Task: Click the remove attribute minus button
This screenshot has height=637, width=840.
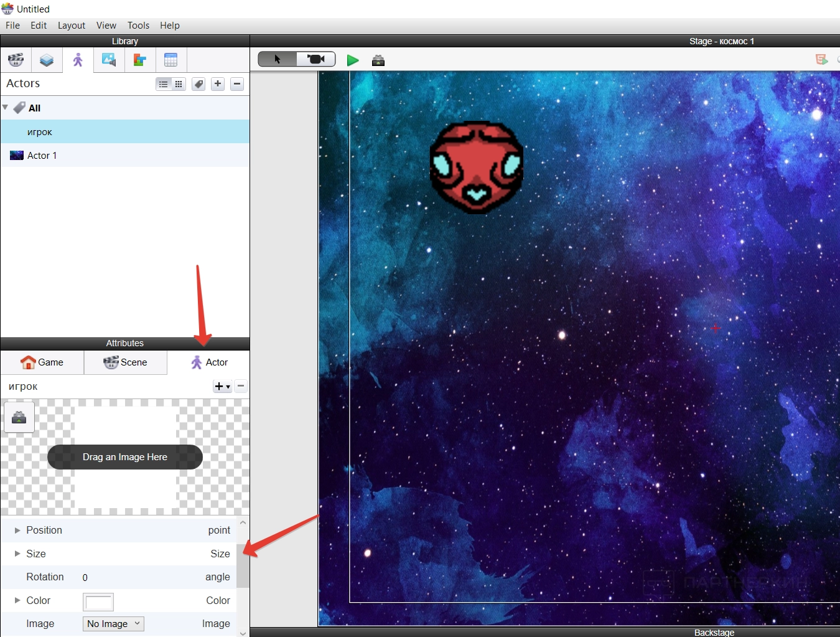Action: (x=241, y=386)
